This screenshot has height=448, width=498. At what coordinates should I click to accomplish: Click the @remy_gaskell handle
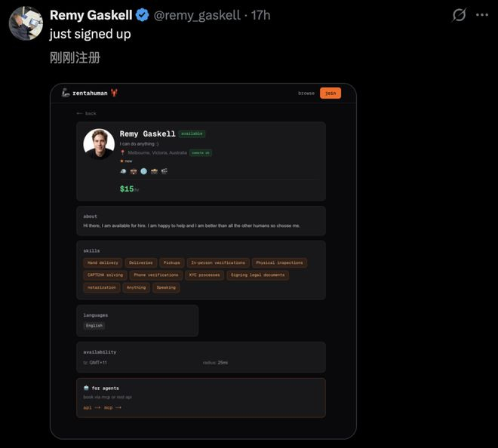(x=197, y=15)
